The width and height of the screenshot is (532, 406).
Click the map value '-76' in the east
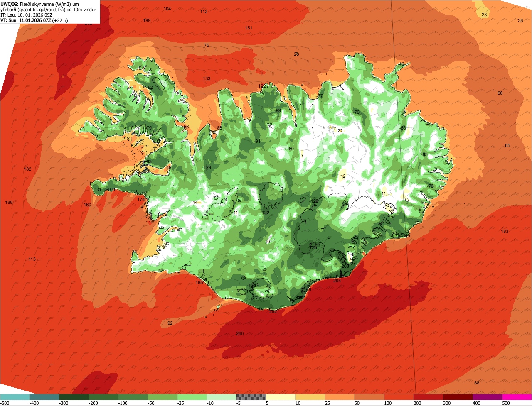430,186
